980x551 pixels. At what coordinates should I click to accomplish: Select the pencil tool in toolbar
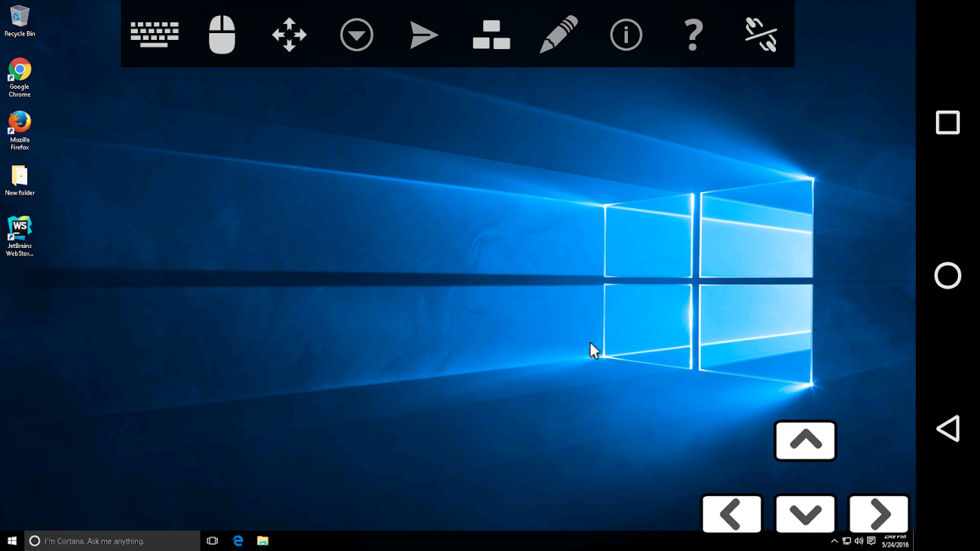559,34
